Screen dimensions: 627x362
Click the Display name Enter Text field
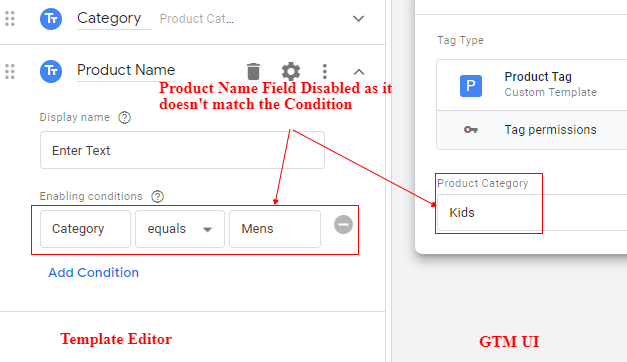click(x=182, y=150)
